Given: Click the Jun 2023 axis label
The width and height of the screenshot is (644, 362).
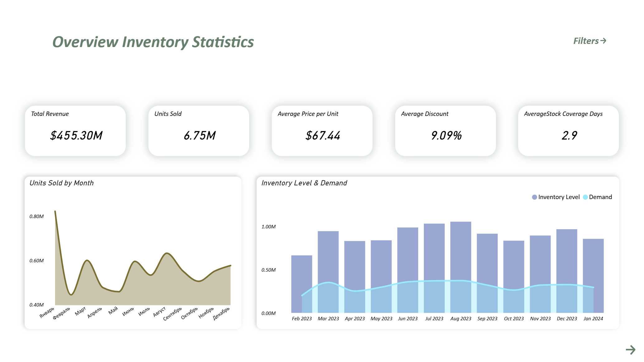Looking at the screenshot, I should (x=408, y=318).
